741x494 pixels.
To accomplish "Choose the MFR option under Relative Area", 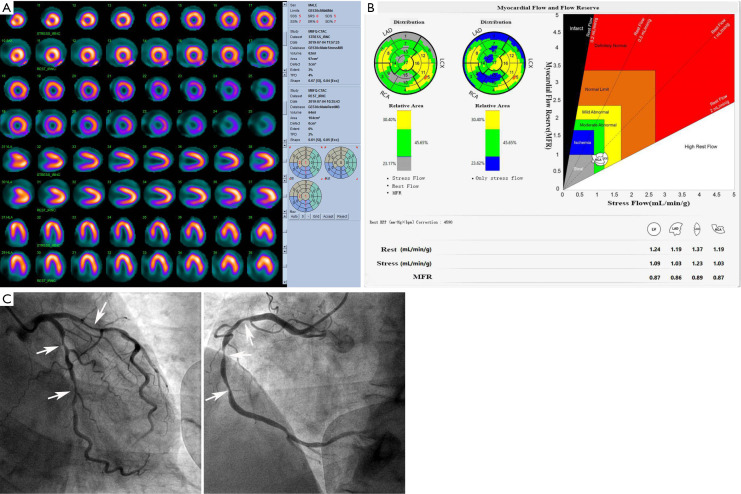I will (x=396, y=193).
